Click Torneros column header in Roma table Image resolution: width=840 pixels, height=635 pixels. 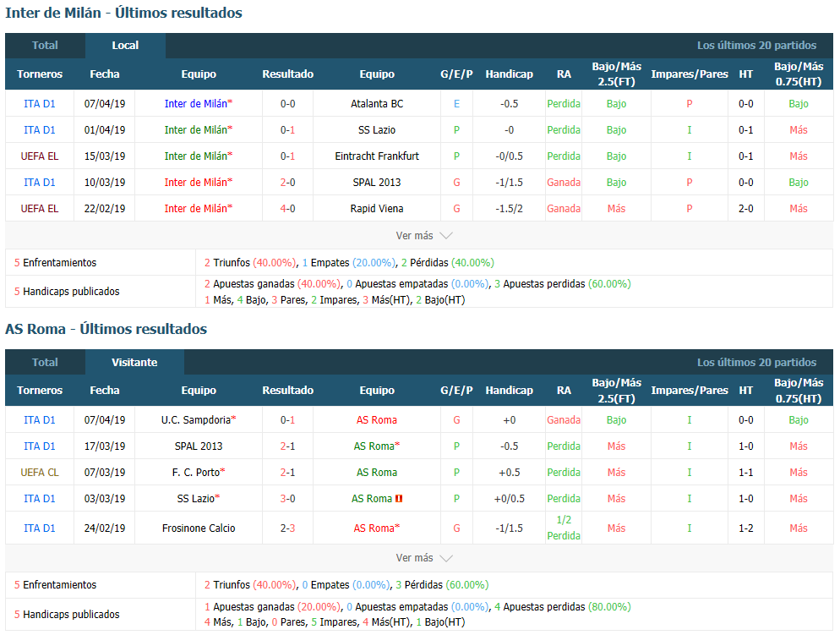40,391
